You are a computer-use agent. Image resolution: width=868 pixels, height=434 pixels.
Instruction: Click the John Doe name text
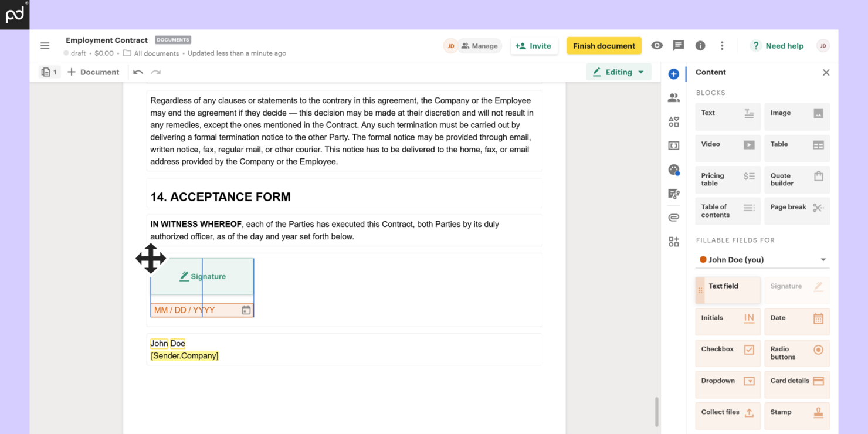click(168, 344)
